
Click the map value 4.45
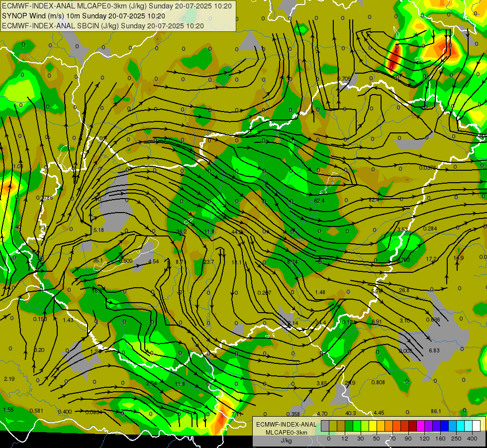pyautogui.click(x=379, y=413)
